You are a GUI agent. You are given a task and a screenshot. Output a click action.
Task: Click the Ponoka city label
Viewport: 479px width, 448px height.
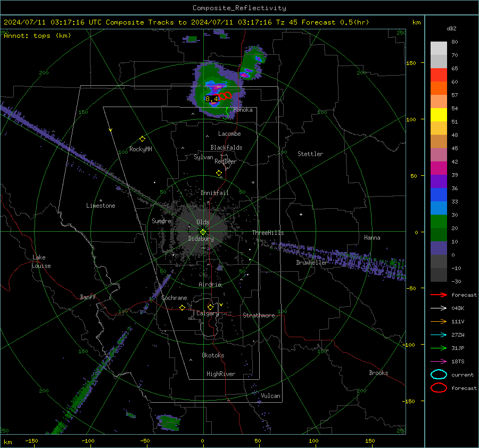pyautogui.click(x=243, y=110)
